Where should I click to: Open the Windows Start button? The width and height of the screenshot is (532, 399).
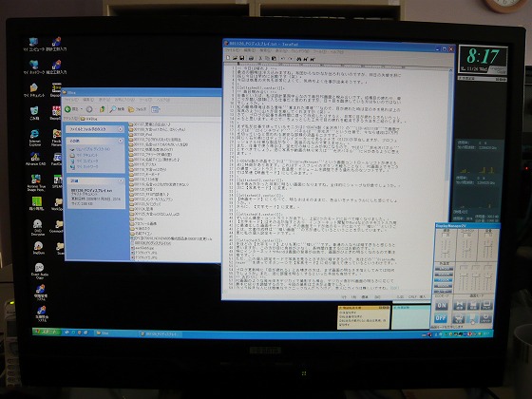coord(47,332)
